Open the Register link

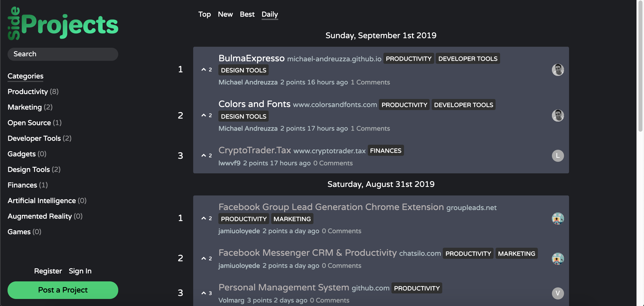pos(48,271)
